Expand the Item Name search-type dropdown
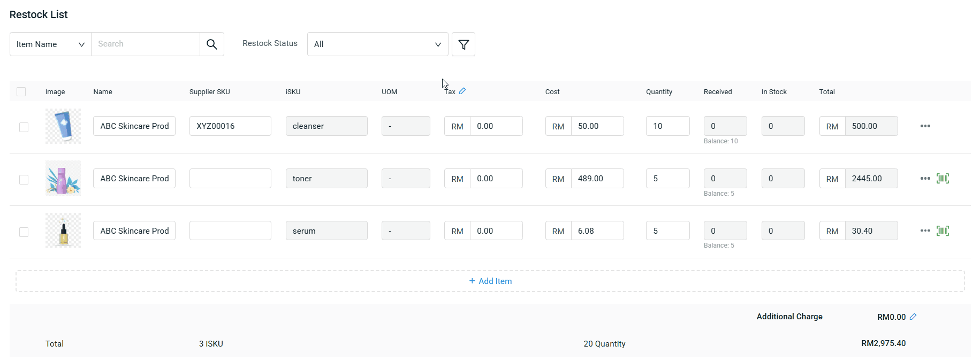Viewport: 980px width, 361px height. tap(50, 44)
